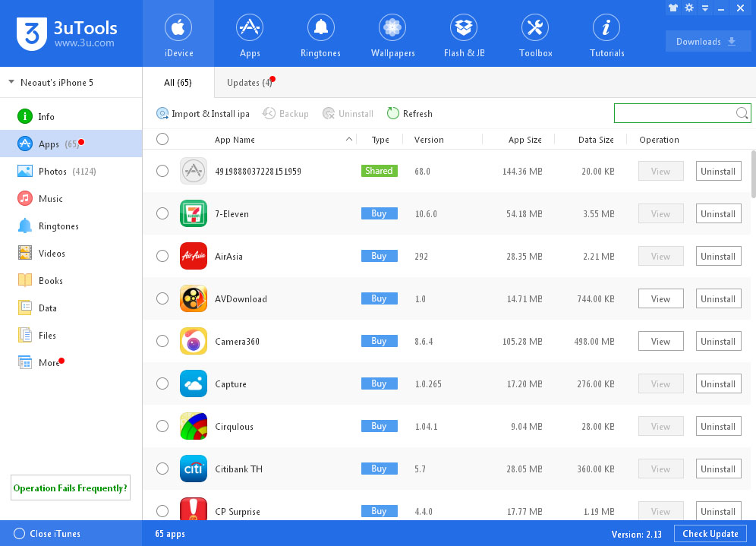Uninstall the 7-Eleven app
This screenshot has height=546, width=756.
coord(718,213)
